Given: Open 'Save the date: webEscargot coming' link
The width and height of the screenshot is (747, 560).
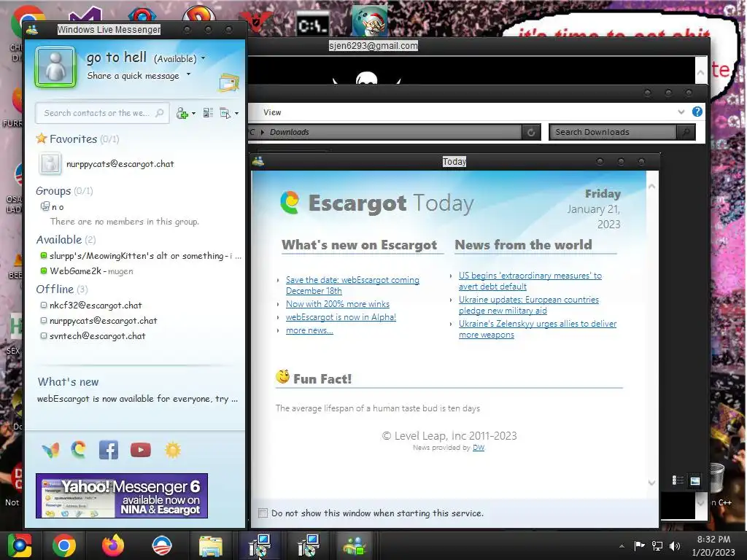Looking at the screenshot, I should coord(352,285).
